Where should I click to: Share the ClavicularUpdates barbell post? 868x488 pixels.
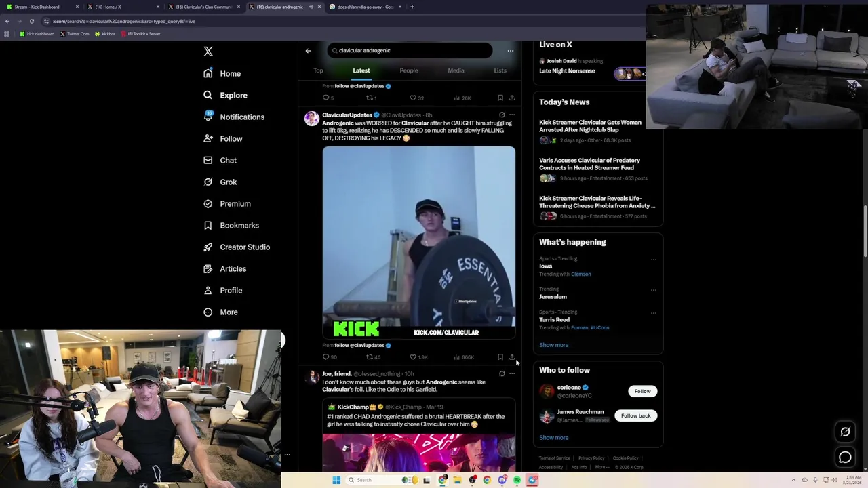point(512,357)
